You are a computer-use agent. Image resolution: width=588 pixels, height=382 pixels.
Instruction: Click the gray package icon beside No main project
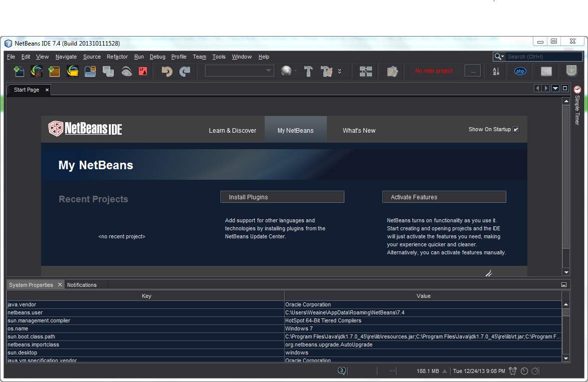pos(392,71)
